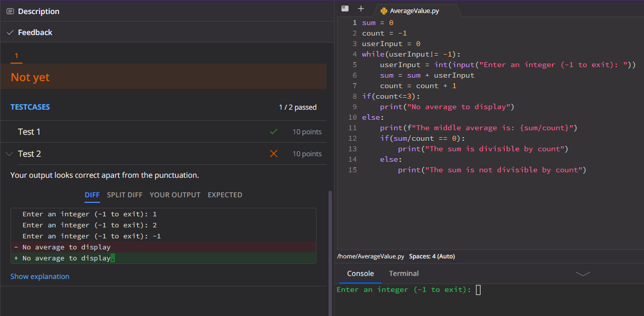Click the Description panel icon

coord(10,11)
